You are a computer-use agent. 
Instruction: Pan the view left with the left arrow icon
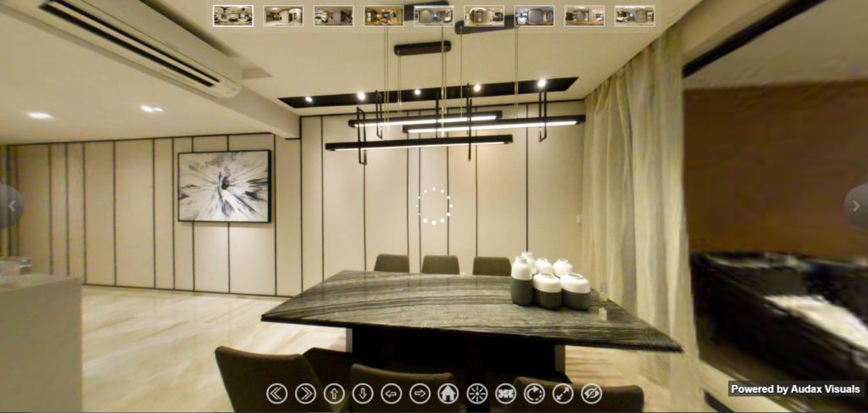point(392,393)
